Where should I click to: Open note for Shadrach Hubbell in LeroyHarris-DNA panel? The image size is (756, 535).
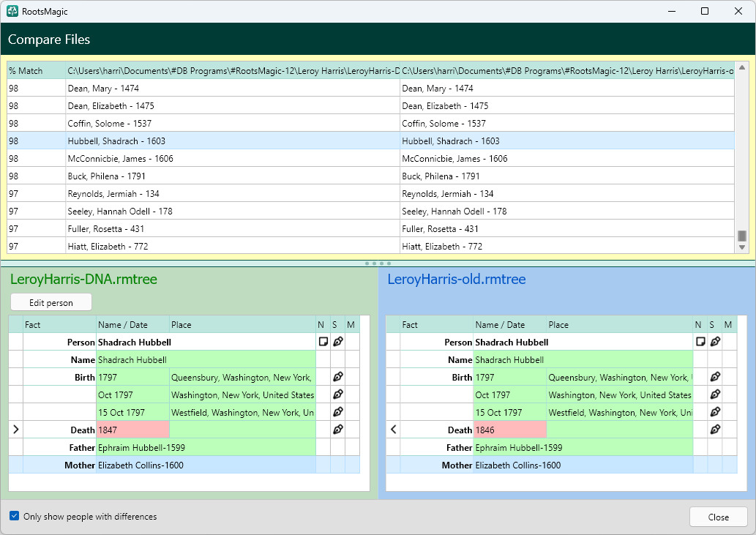323,342
